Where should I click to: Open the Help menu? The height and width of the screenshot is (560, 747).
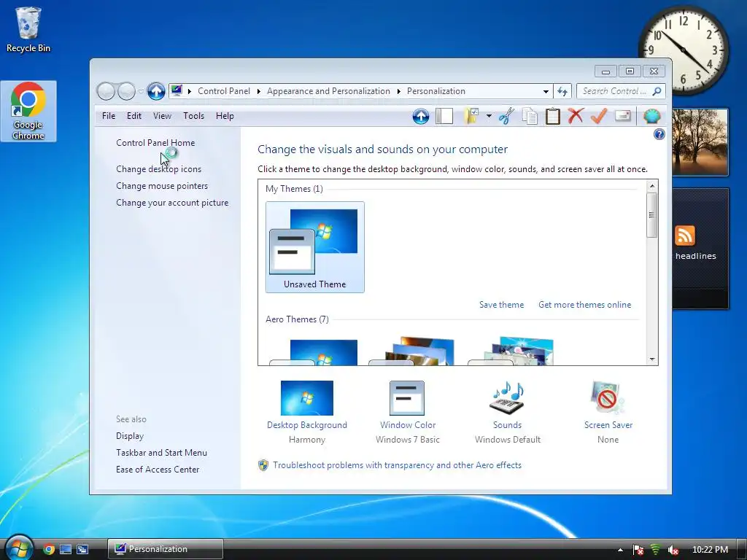coord(225,116)
